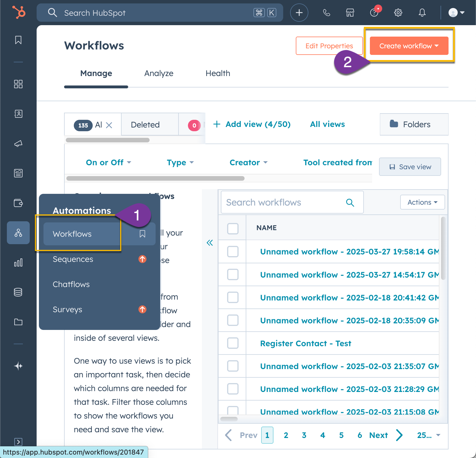The image size is (476, 458).
Task: Open the Register Contact - Test workflow
Action: [306, 343]
